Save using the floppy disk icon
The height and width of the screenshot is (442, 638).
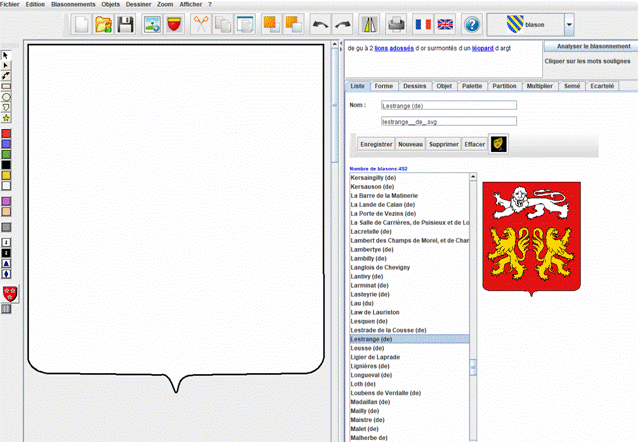point(127,24)
